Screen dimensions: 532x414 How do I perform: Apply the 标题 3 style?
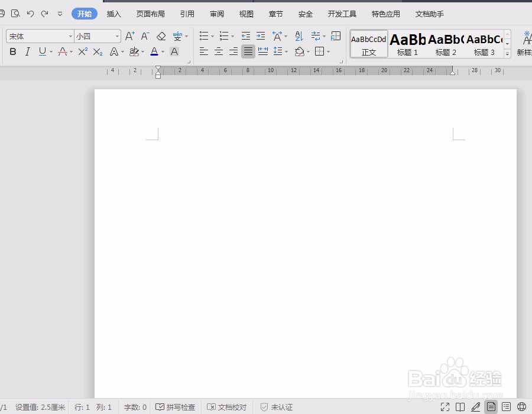(484, 44)
